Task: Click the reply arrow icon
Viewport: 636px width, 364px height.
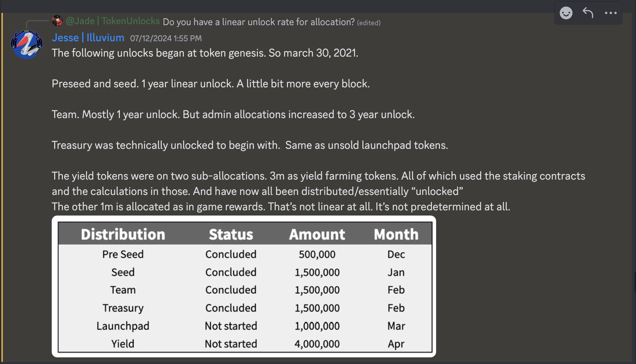Action: click(x=588, y=13)
